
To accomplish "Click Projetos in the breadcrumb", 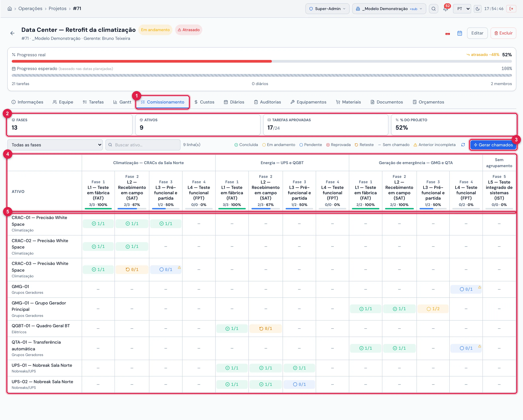I will 57,9.
